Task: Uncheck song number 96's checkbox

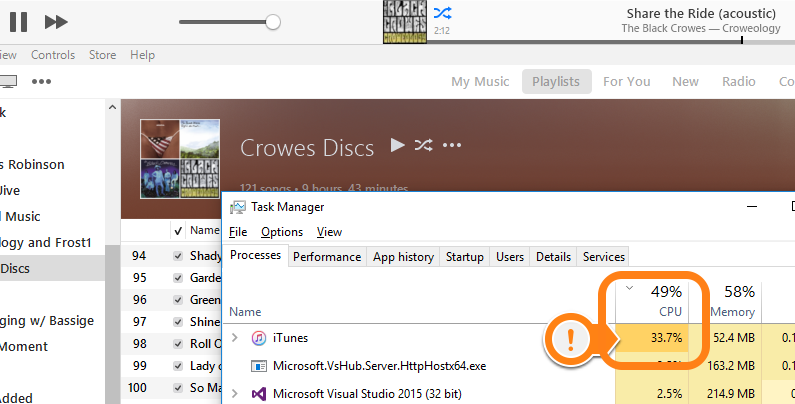Action: point(178,300)
